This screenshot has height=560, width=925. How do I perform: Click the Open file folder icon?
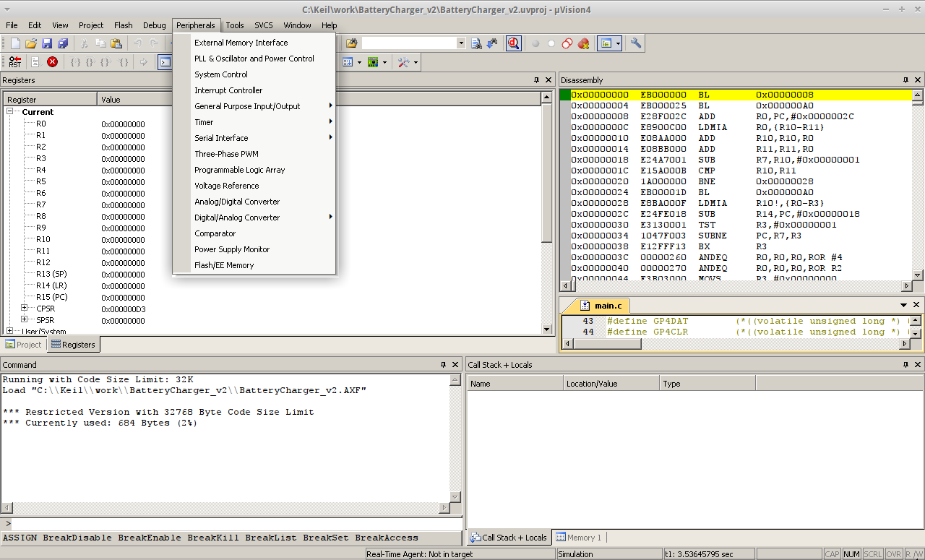coord(31,43)
